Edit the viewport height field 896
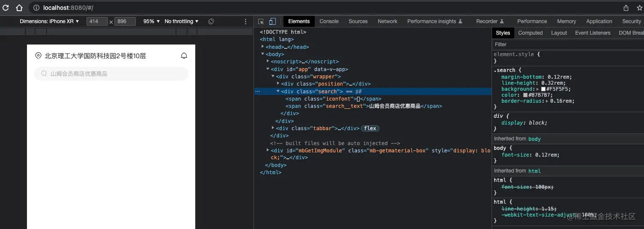The width and height of the screenshot is (644, 229). pyautogui.click(x=125, y=21)
